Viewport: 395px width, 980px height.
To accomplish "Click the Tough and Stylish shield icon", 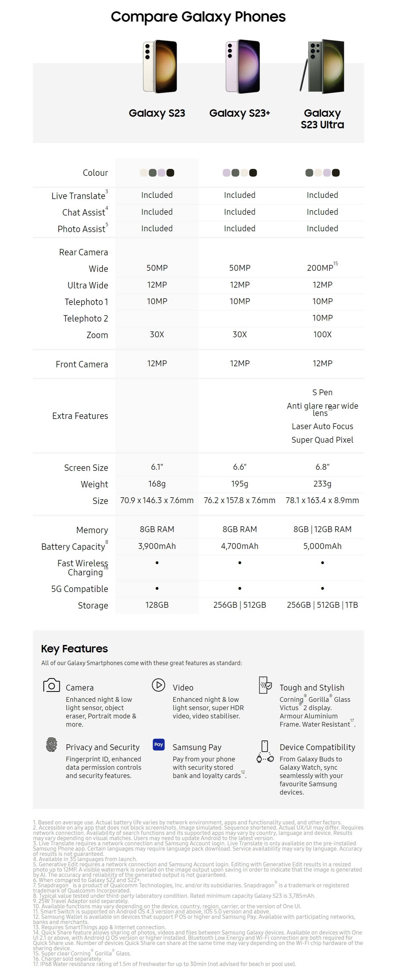I will [x=265, y=685].
